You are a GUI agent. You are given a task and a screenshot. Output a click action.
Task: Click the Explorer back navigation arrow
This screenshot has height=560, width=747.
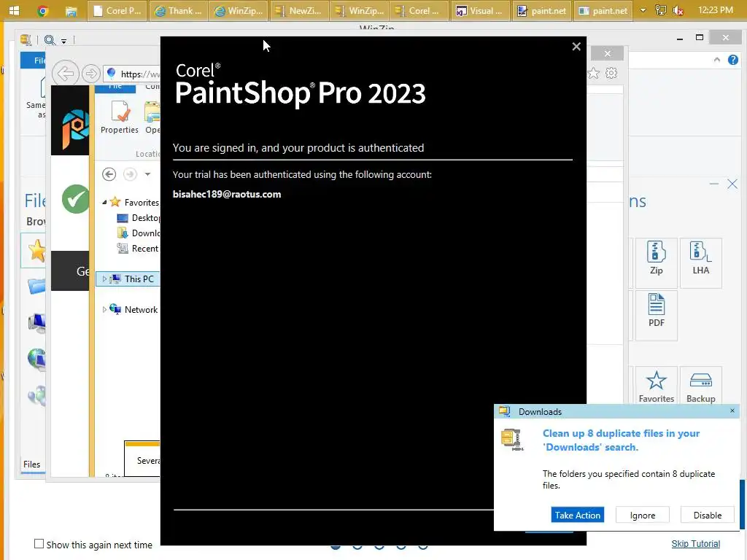tap(109, 174)
